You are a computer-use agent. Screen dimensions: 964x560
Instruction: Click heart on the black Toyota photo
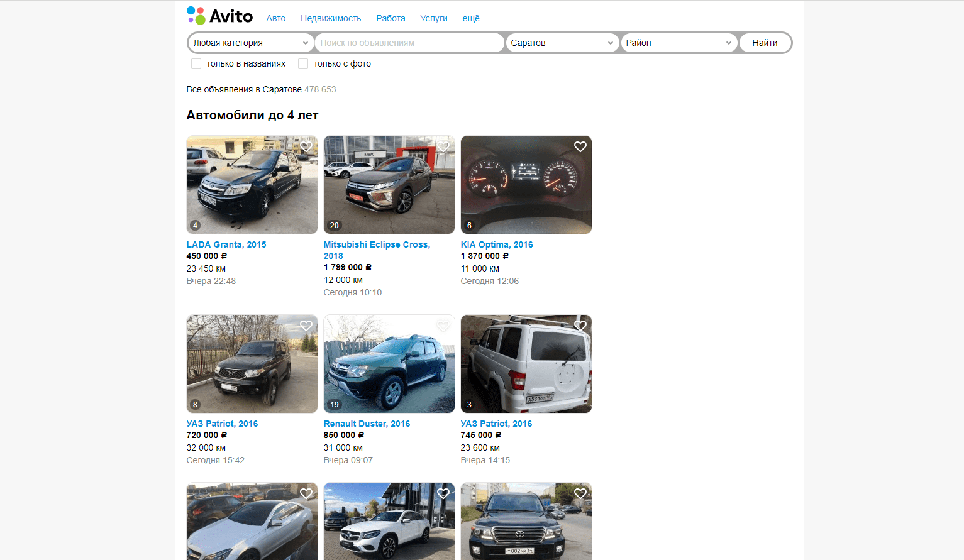(580, 493)
